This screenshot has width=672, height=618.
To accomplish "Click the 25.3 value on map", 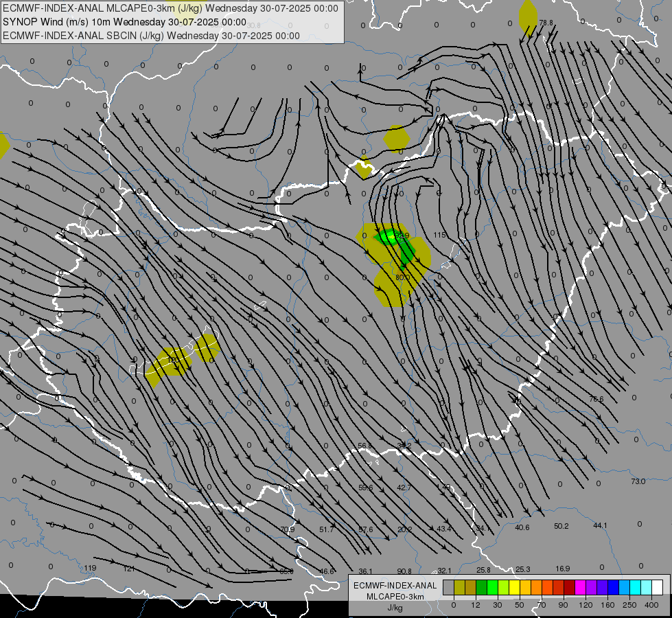I will click(523, 569).
